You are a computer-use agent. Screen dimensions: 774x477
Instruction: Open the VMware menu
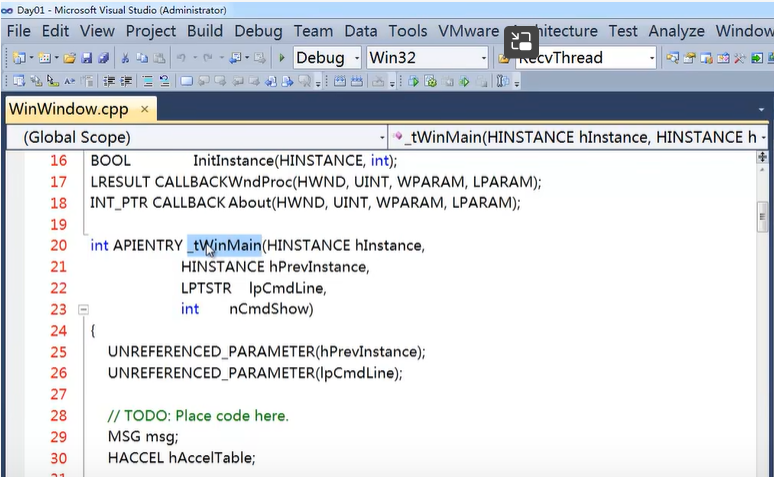(468, 31)
